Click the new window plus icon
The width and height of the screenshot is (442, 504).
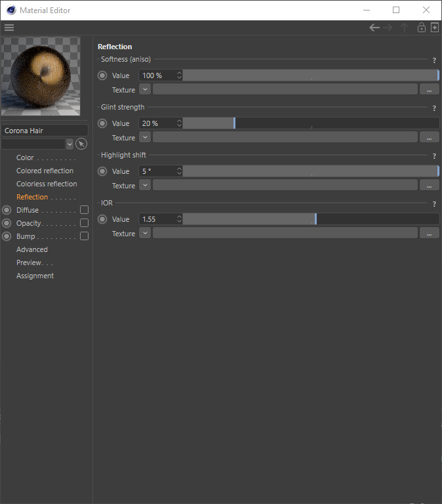point(435,28)
